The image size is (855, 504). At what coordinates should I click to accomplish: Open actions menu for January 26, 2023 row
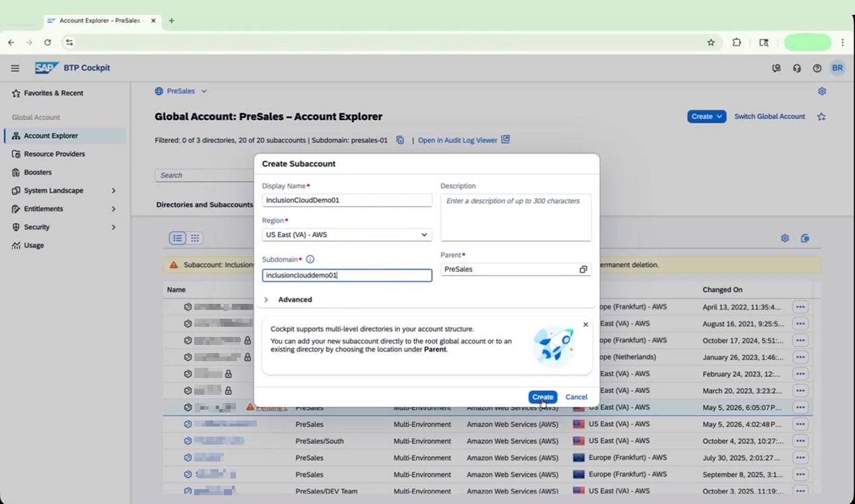click(x=800, y=357)
